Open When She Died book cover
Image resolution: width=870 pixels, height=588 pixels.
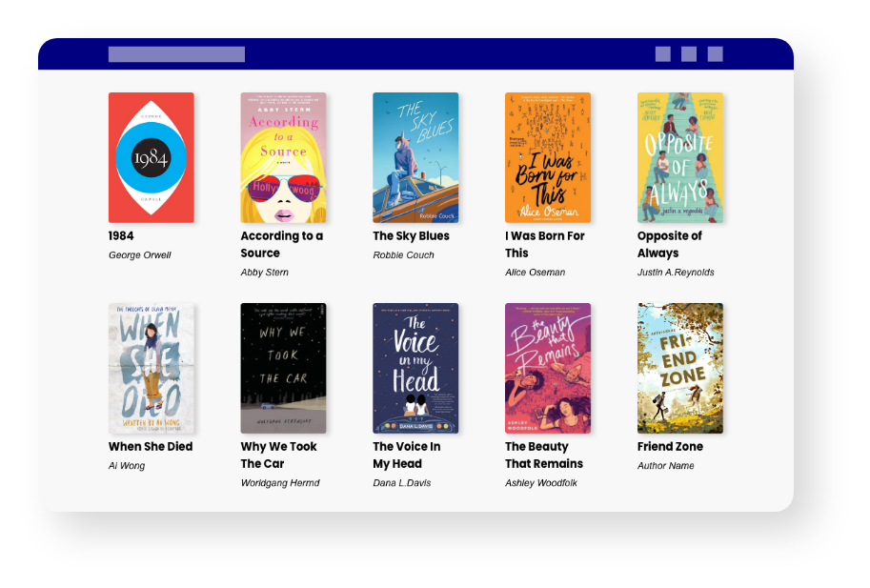click(151, 368)
